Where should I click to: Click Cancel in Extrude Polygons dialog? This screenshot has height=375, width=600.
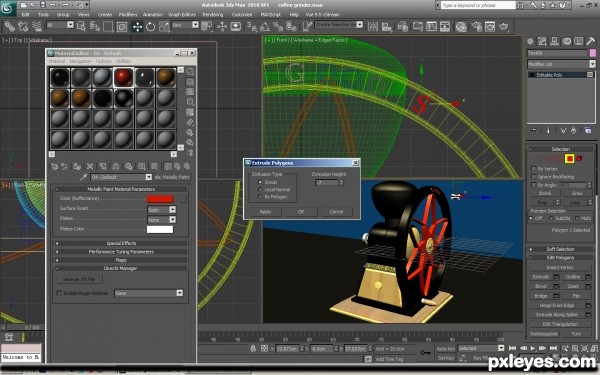[336, 212]
